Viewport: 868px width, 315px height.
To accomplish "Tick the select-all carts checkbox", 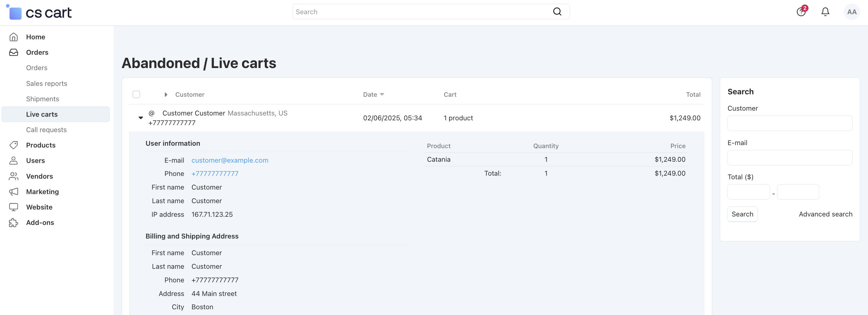I will tap(136, 94).
